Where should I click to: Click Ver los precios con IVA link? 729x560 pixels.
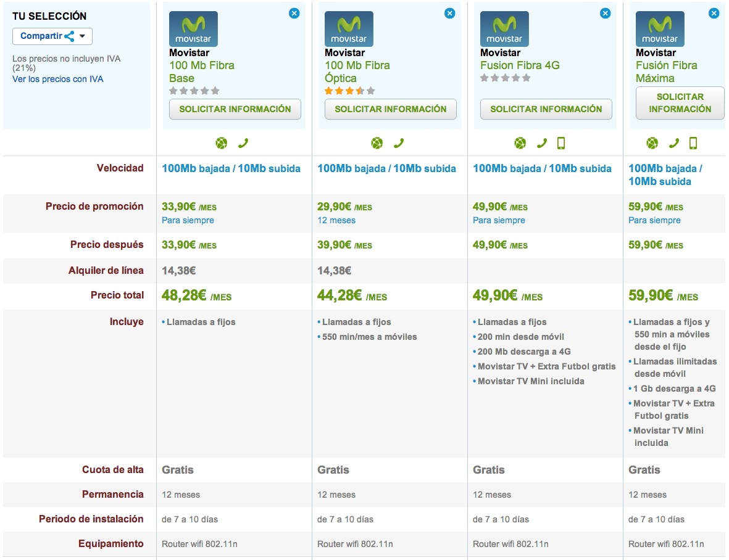click(x=57, y=79)
